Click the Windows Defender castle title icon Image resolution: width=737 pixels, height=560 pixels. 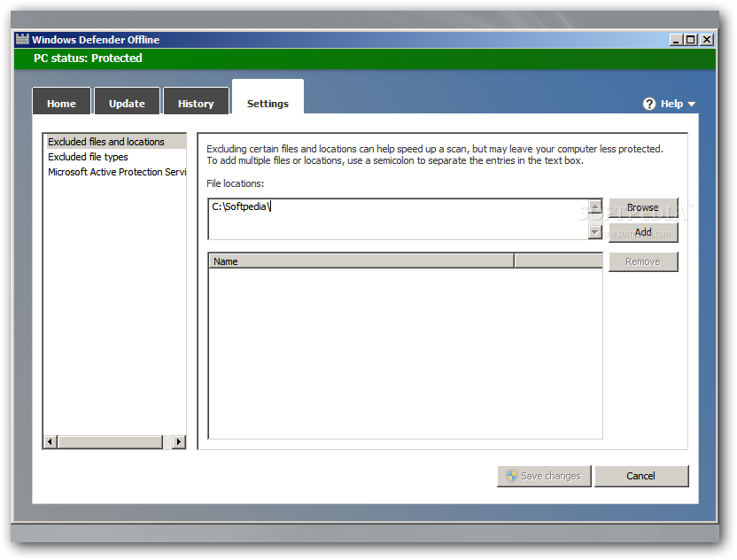[x=22, y=39]
